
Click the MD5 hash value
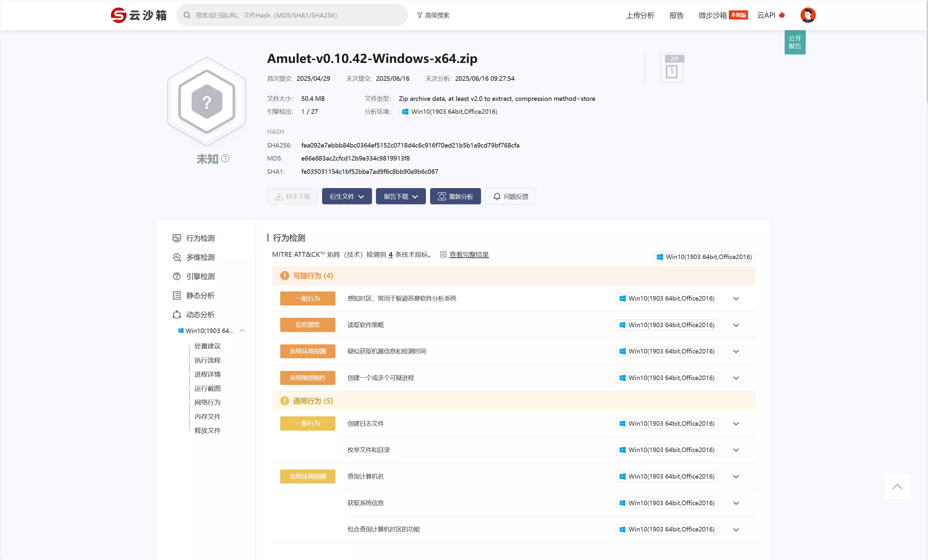[x=356, y=159]
